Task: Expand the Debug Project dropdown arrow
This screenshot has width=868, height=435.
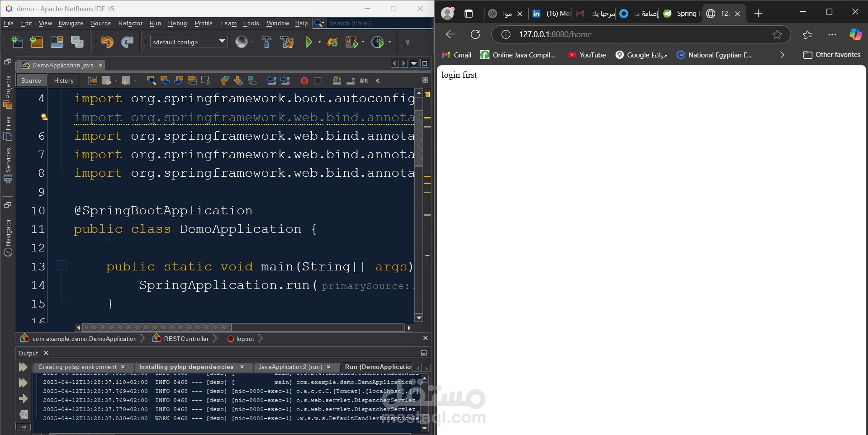Action: point(363,42)
